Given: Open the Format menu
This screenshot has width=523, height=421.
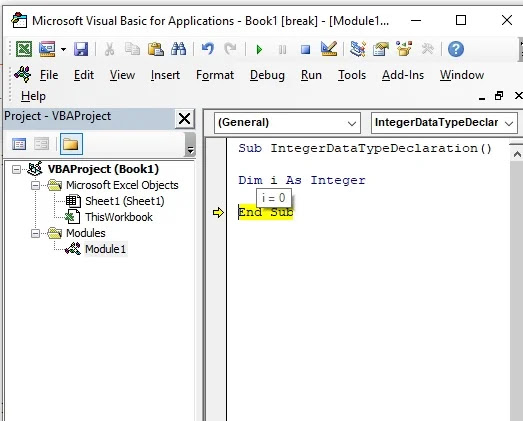Looking at the screenshot, I should click(215, 75).
